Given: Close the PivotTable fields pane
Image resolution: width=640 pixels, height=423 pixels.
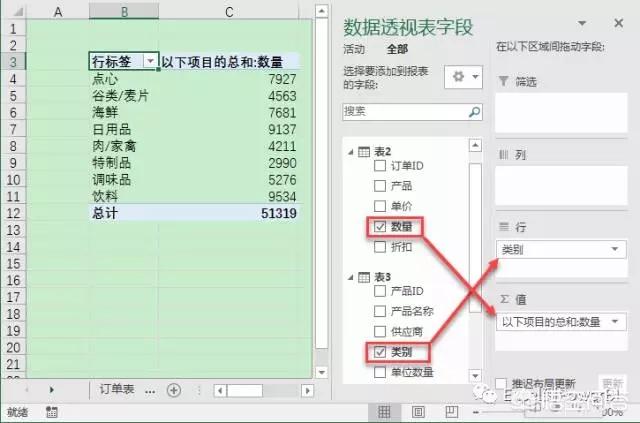Looking at the screenshot, I should coord(619,23).
